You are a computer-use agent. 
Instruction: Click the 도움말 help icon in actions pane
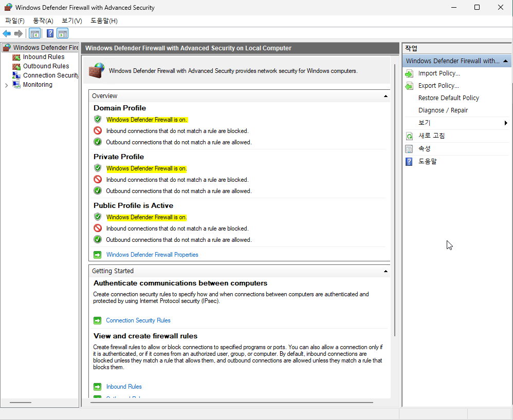click(409, 161)
